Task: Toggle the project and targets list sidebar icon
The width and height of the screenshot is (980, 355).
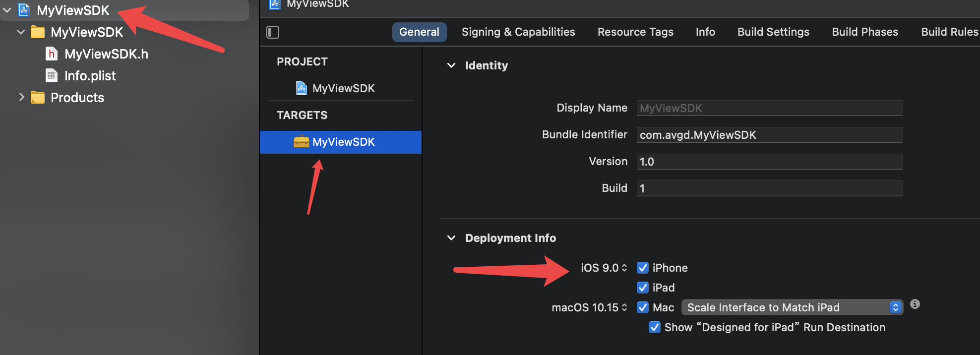Action: click(x=273, y=32)
